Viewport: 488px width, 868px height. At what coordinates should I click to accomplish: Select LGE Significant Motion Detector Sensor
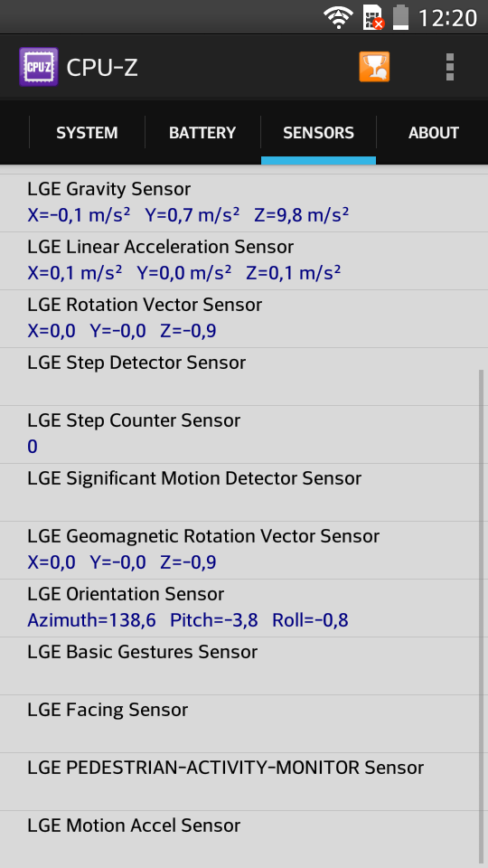[x=244, y=492]
